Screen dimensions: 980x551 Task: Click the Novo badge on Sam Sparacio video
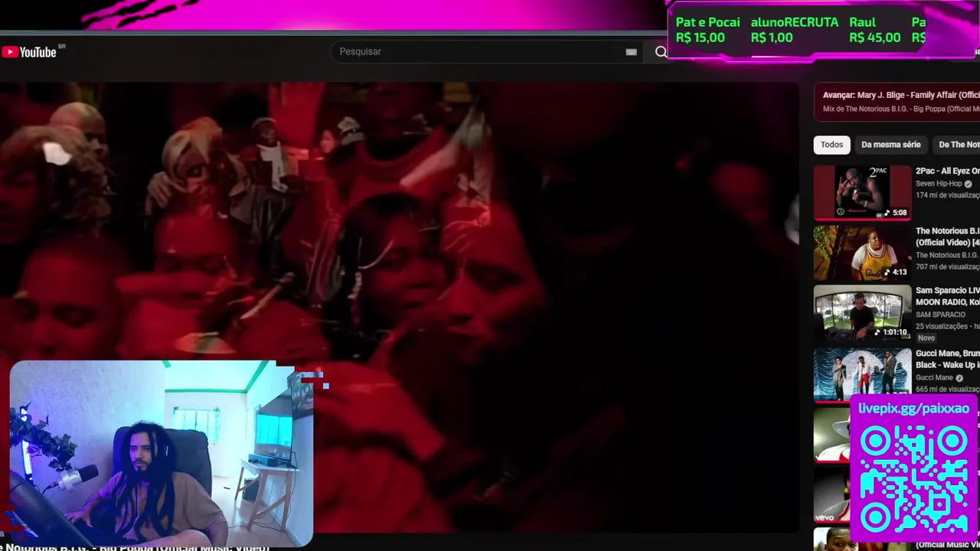point(926,338)
